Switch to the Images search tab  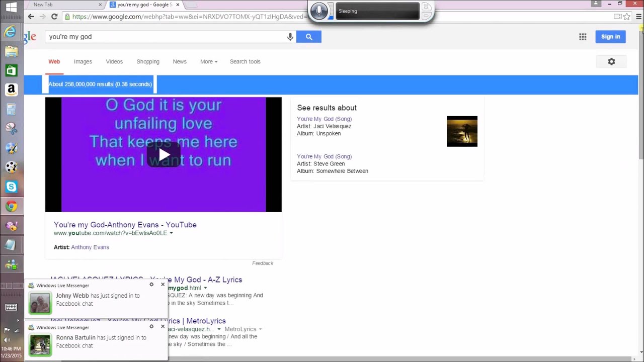pos(83,61)
